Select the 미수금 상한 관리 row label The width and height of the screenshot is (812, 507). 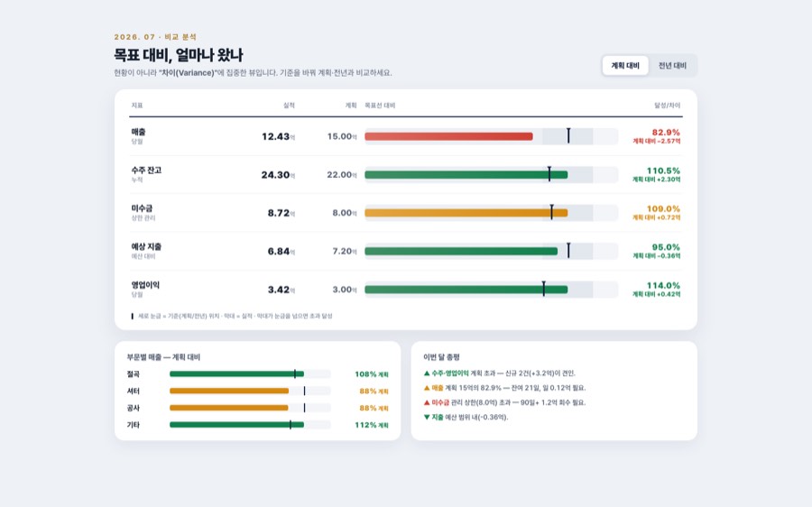click(x=143, y=213)
